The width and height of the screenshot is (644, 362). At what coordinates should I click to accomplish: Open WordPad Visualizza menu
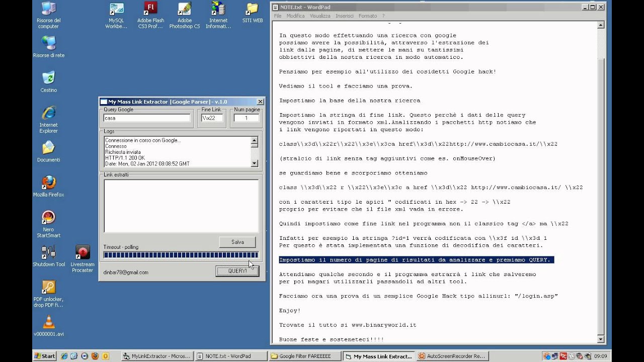320,16
